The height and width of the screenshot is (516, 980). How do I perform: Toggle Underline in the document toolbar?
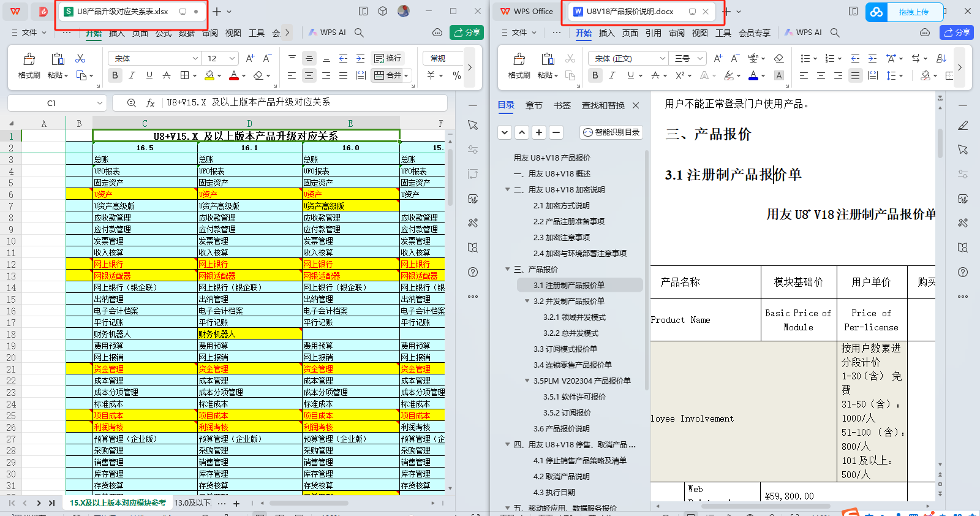click(630, 75)
